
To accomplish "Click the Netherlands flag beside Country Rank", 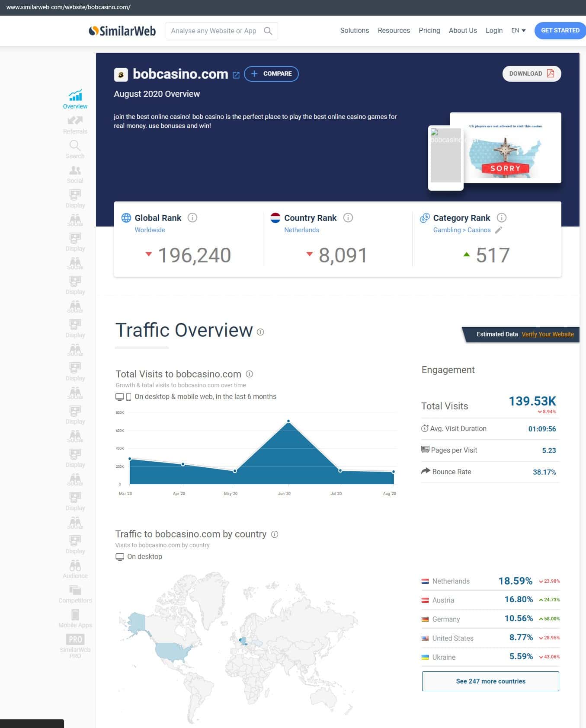I will 275,217.
